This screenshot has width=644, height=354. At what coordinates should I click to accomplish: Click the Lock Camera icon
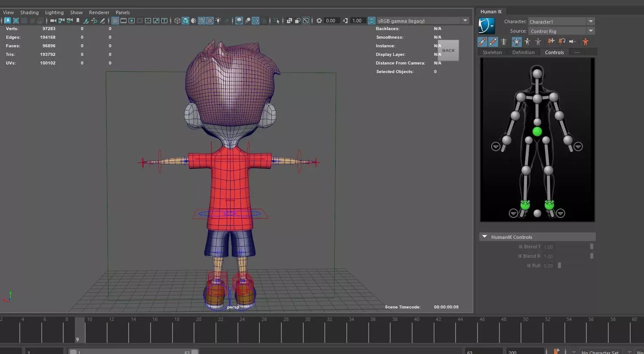click(61, 21)
